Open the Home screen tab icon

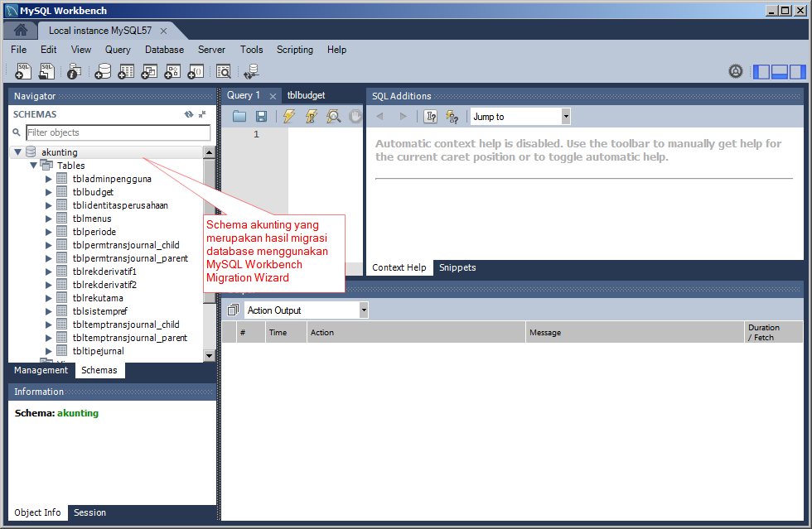click(21, 31)
